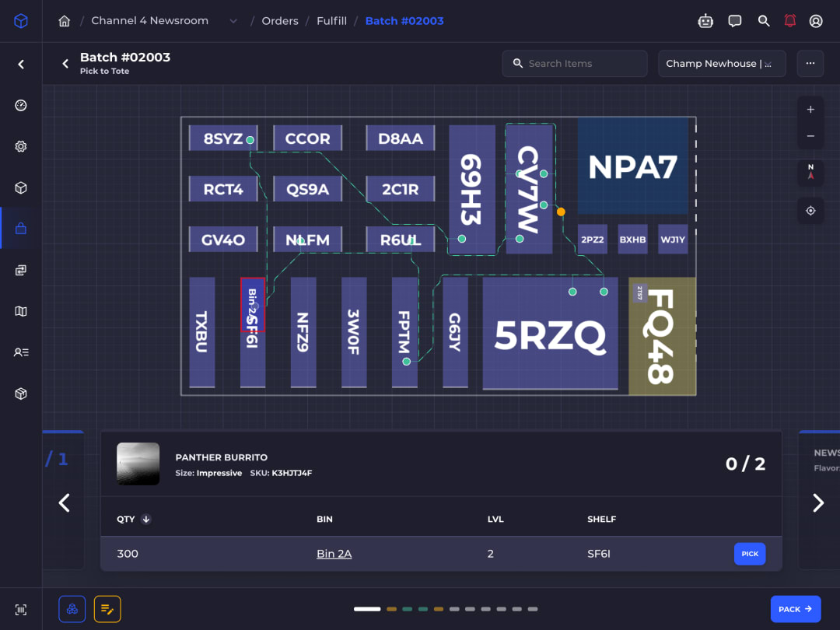The height and width of the screenshot is (630, 840).
Task: Click in the Search Items field
Action: pyautogui.click(x=574, y=63)
